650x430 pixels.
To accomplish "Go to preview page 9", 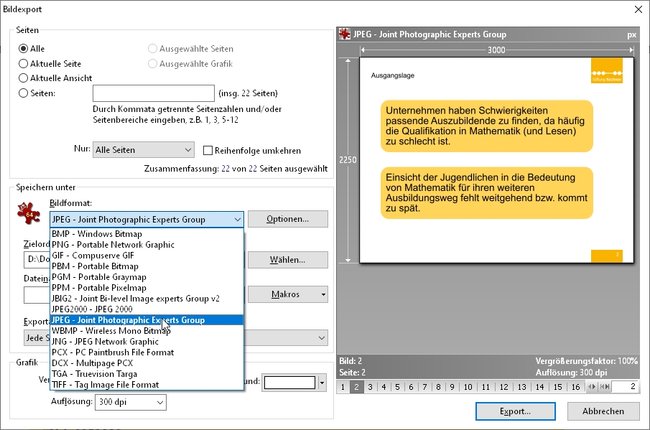I will click(452, 387).
